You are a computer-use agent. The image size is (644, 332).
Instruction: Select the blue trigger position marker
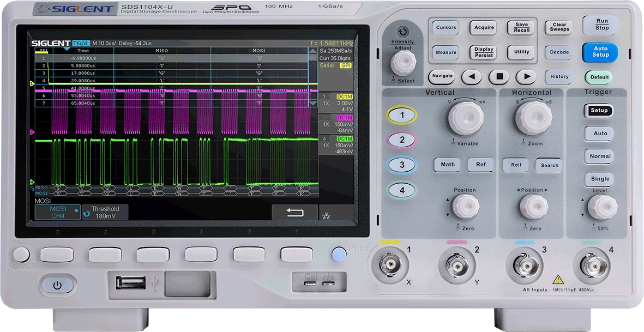coord(67,49)
